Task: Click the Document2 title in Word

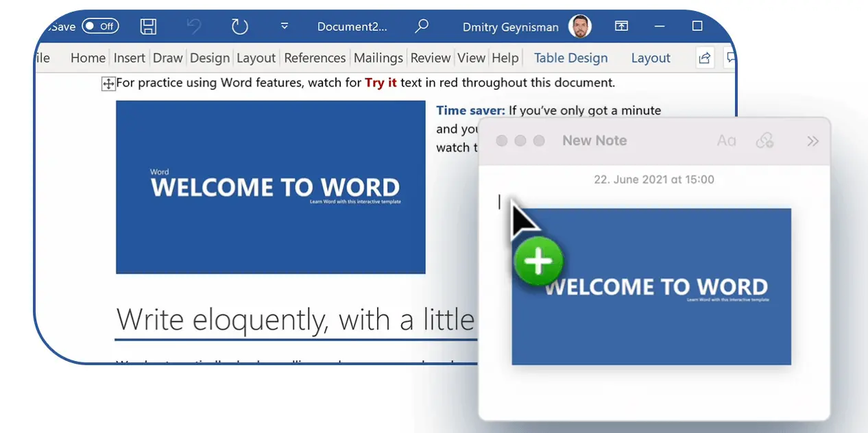Action: pos(352,27)
